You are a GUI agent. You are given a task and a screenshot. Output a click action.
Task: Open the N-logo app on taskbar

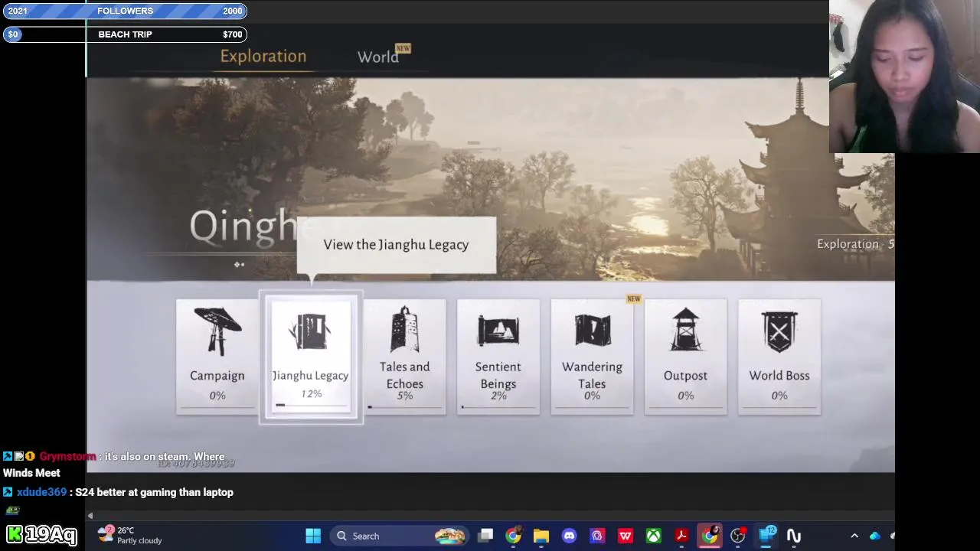[x=793, y=536]
